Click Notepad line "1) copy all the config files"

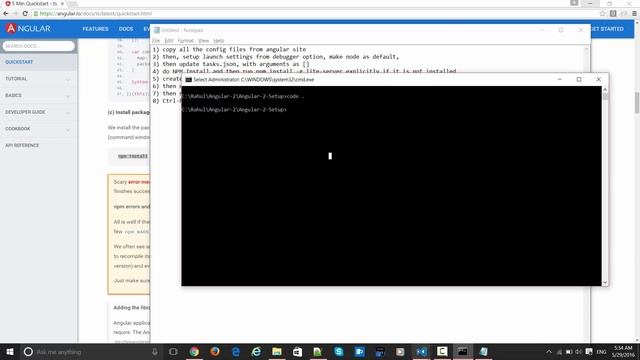click(229, 49)
